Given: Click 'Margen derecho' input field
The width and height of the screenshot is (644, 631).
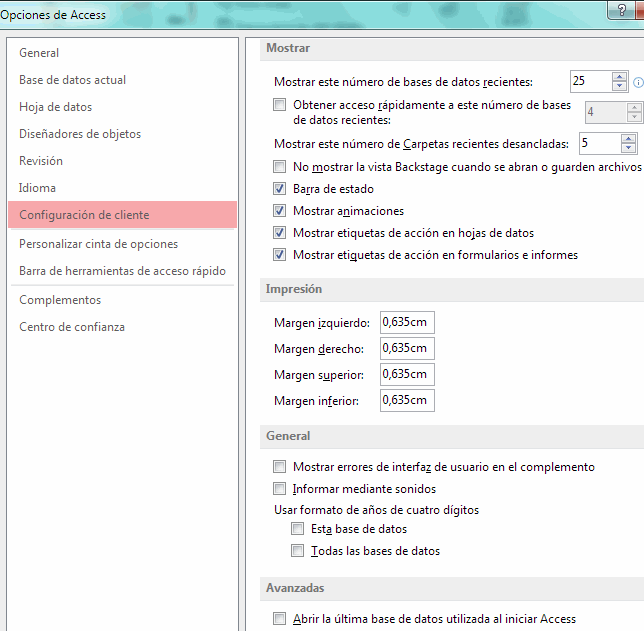Looking at the screenshot, I should click(x=407, y=348).
